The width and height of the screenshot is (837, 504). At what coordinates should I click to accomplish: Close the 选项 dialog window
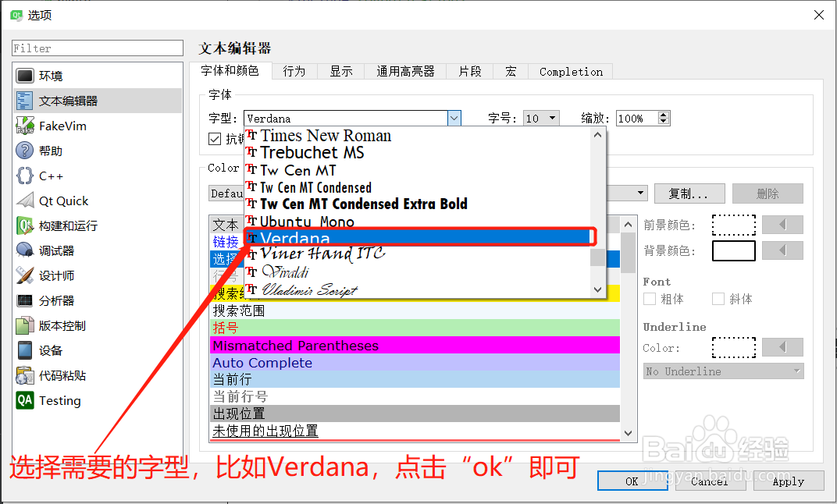(819, 15)
